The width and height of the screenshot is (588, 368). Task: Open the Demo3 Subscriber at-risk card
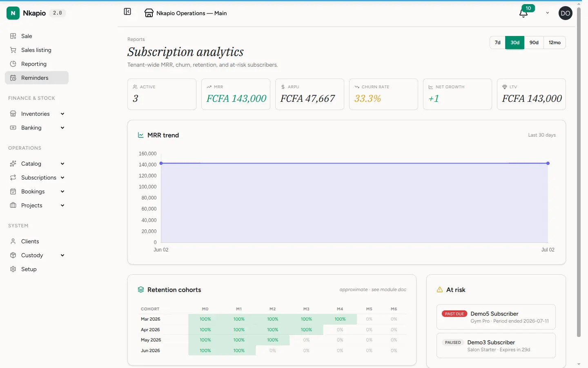point(496,346)
